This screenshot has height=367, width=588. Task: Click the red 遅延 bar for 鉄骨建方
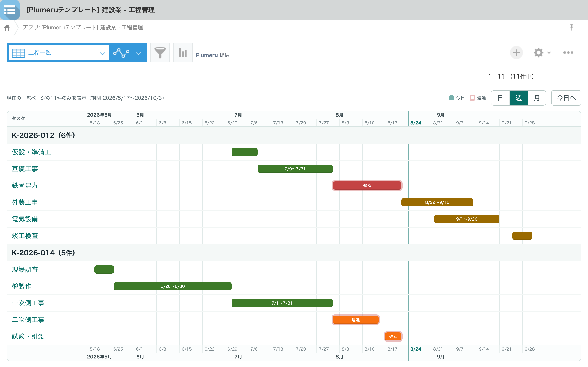367,186
